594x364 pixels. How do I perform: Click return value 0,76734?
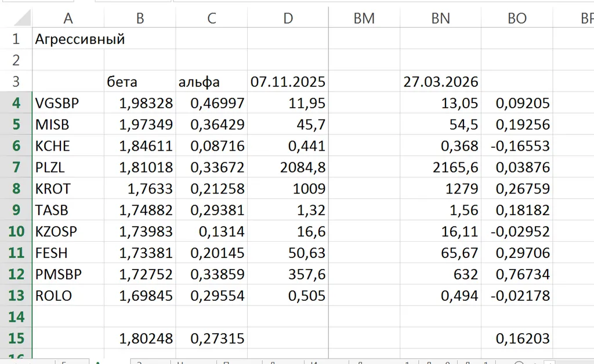[x=517, y=274]
